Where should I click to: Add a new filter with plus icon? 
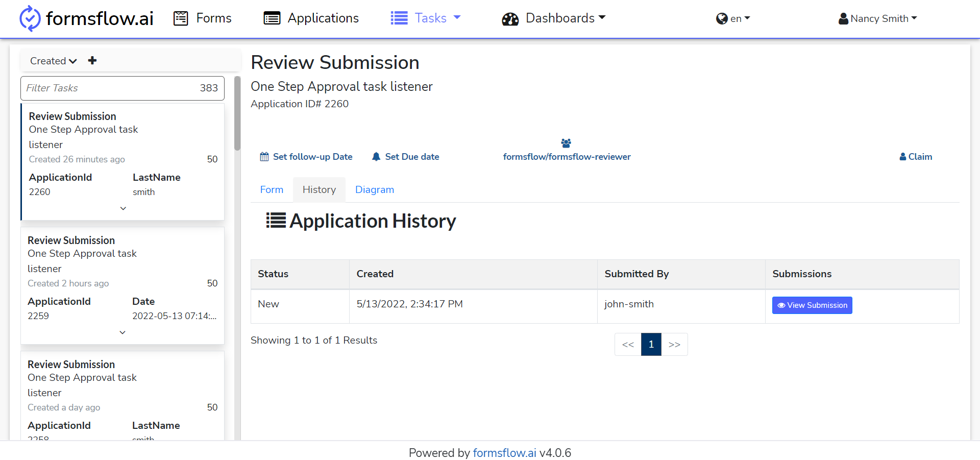(92, 60)
